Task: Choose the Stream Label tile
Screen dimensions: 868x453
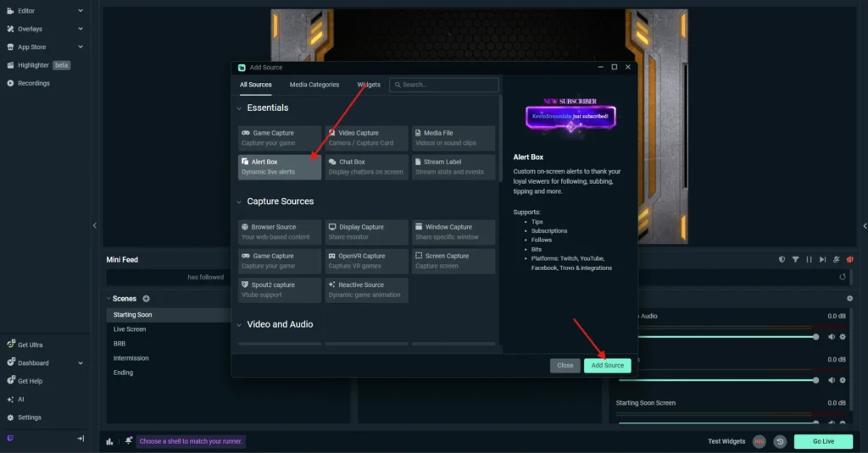Action: [453, 167]
